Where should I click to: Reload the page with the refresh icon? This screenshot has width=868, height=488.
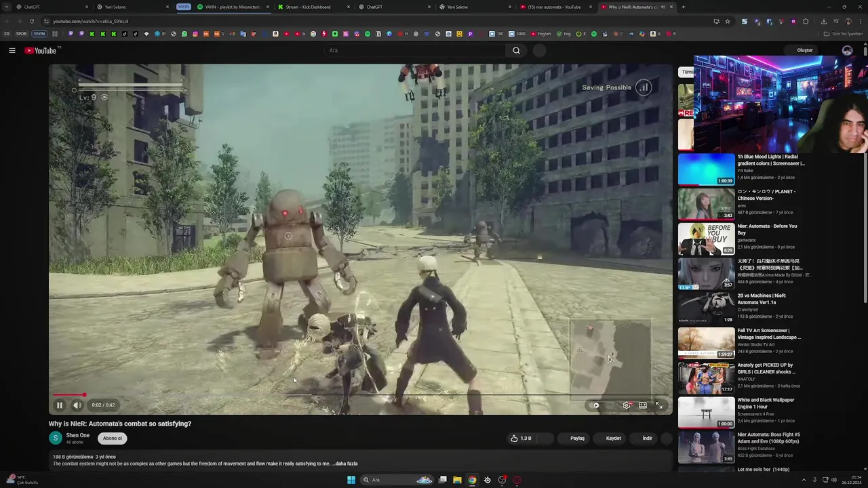point(31,21)
